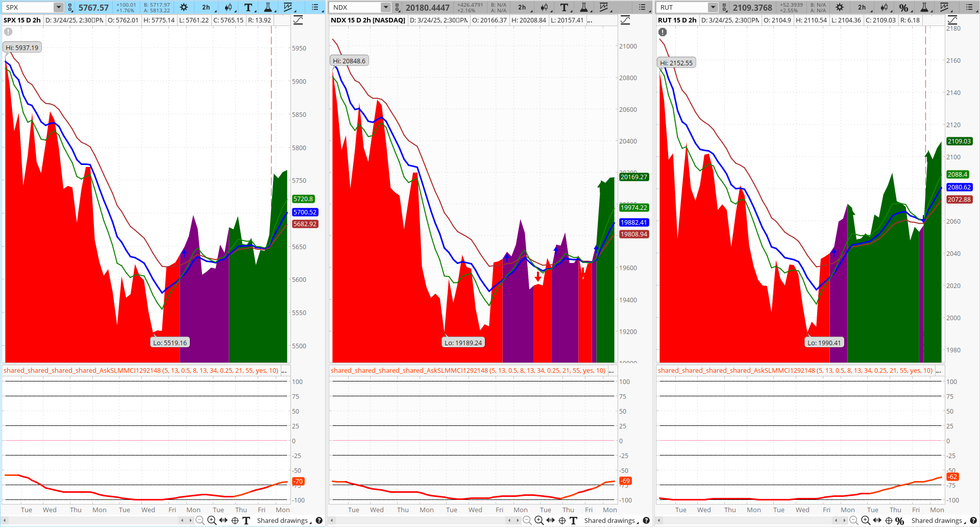980x527 pixels.
Task: Open the analysis flask icon on RUT toolbar
Action: (924, 8)
